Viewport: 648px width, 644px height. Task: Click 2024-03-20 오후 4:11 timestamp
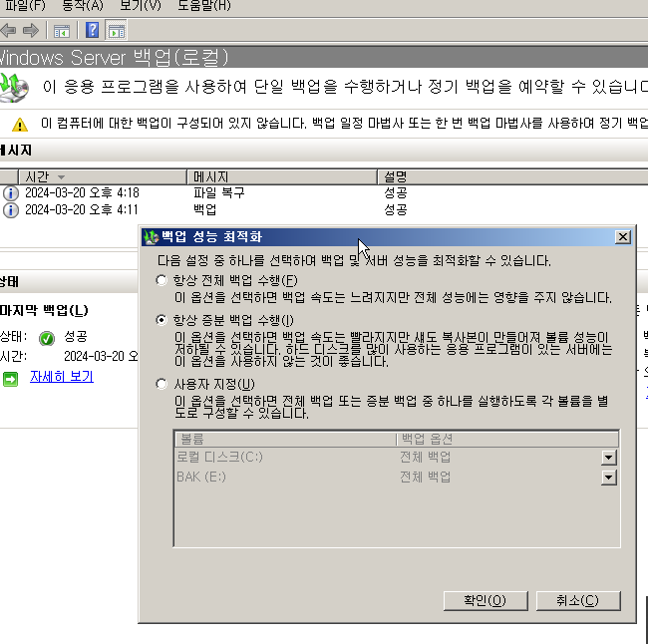82,210
